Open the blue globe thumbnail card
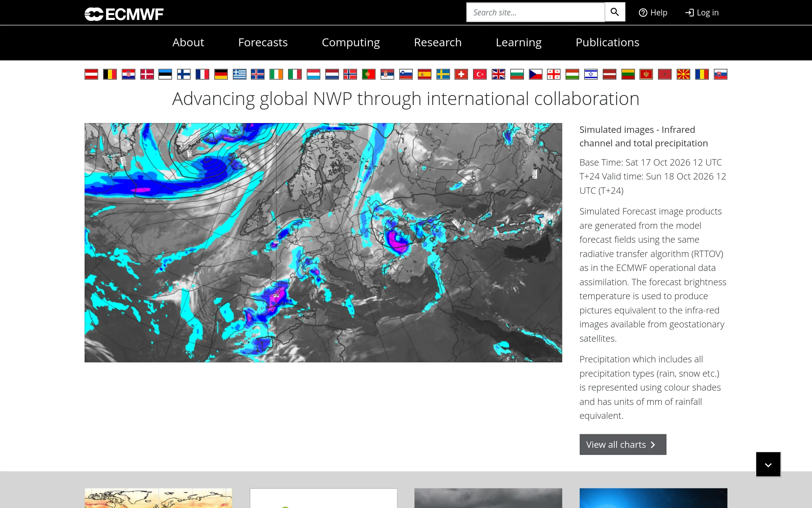 click(x=653, y=498)
